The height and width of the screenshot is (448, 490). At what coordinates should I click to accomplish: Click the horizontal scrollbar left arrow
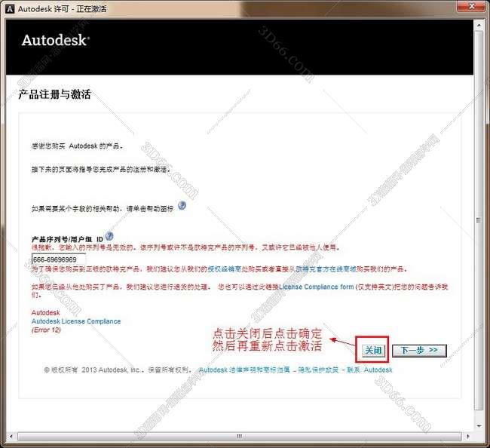click(x=11, y=436)
